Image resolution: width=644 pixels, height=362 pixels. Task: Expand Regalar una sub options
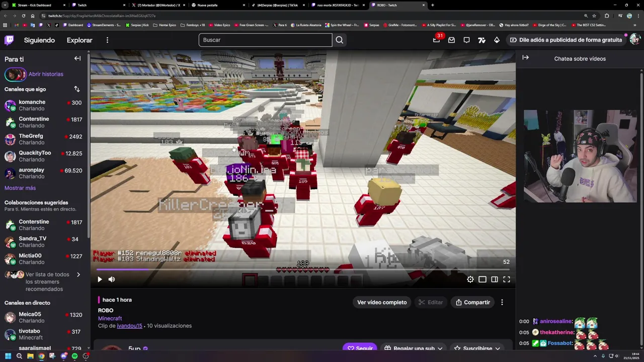[x=414, y=348]
